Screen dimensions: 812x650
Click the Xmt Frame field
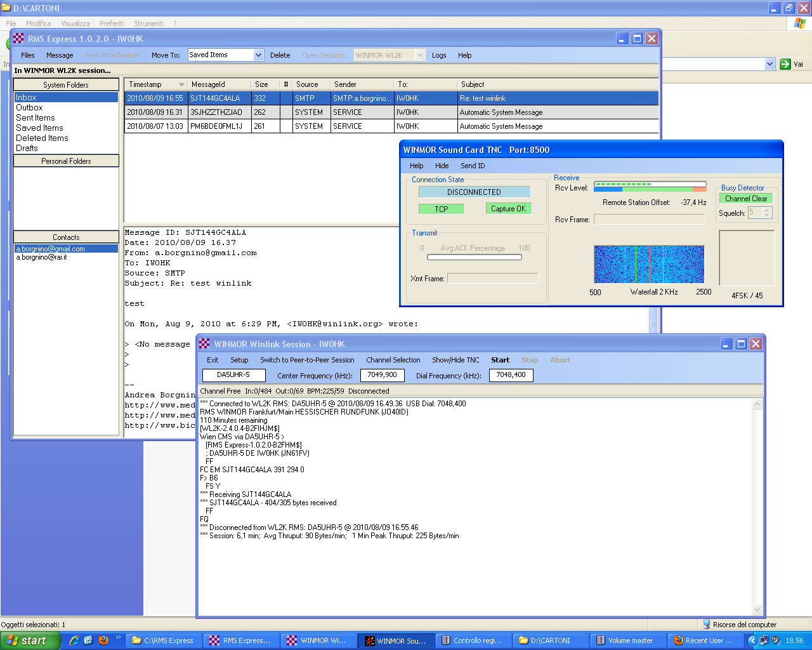coord(493,278)
